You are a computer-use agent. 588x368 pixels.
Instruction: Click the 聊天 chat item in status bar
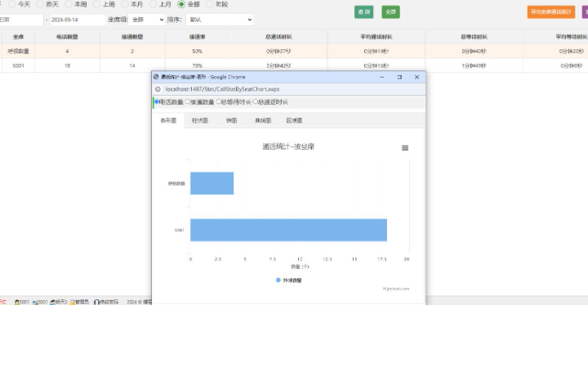point(59,302)
